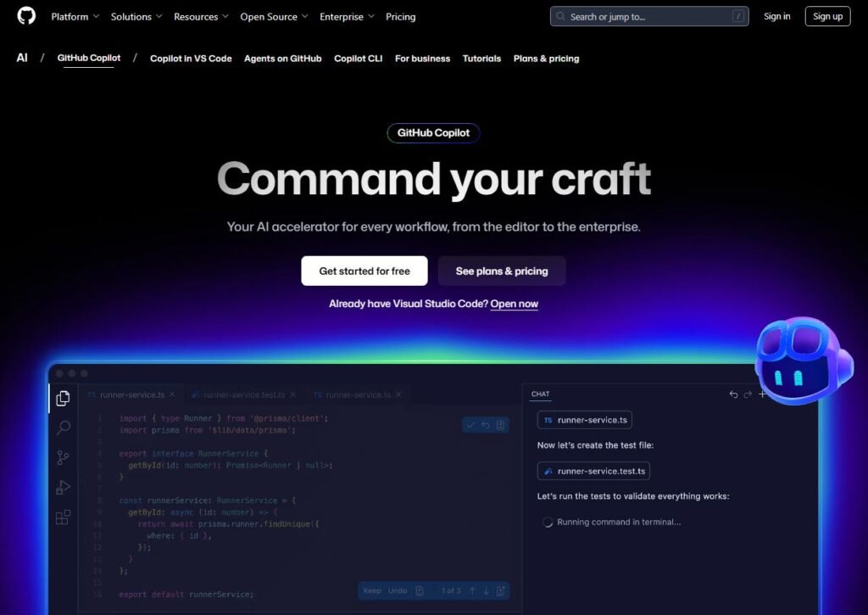Select the Search icon in the editor sidebar
Viewport: 868px width, 615px height.
pyautogui.click(x=63, y=428)
